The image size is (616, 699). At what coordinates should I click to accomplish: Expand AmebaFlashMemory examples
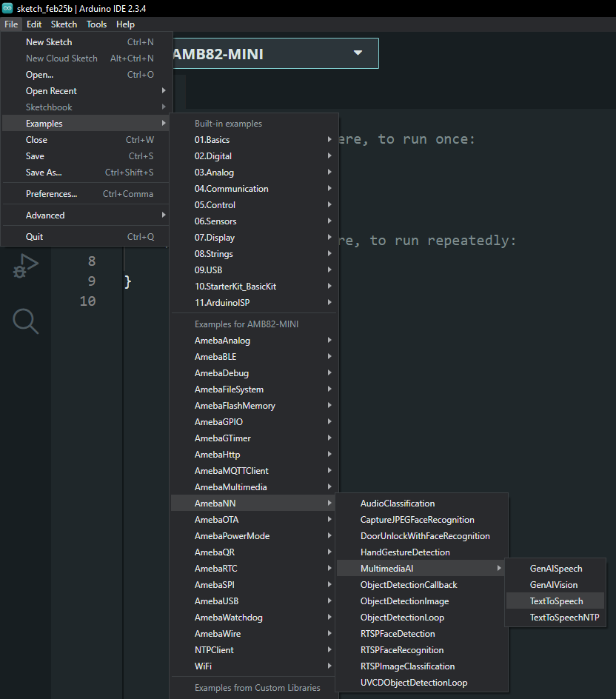(254, 406)
